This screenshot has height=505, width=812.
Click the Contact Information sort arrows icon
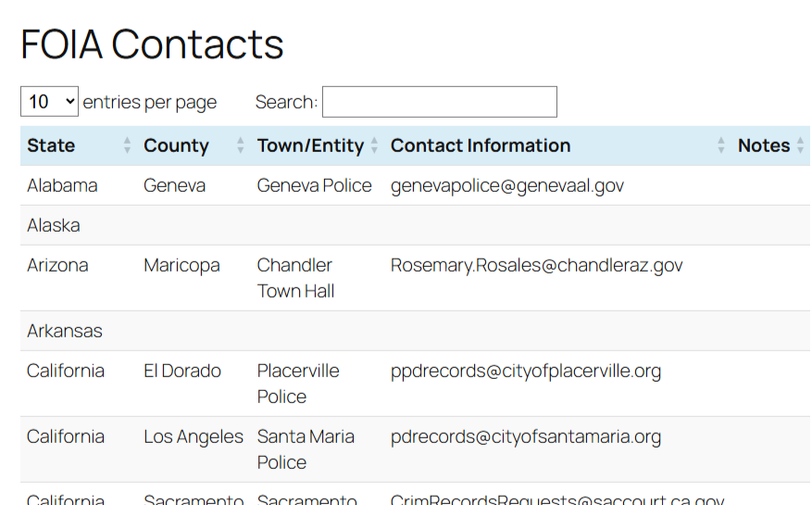(721, 145)
